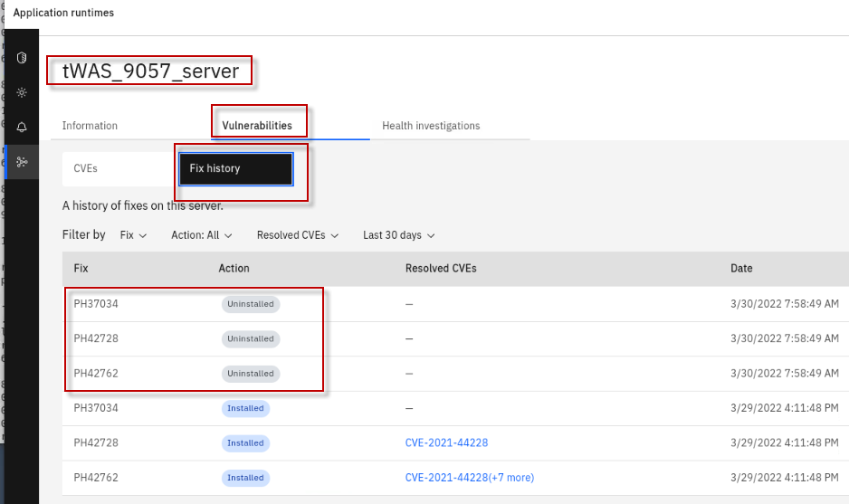
Task: Click the sun-shaped sidebar icon
Action: [x=22, y=92]
